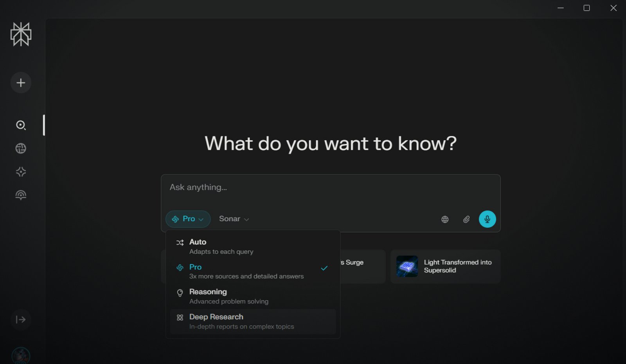Open the Sonar model dropdown
Viewport: 626px width, 364px height.
[x=234, y=219]
